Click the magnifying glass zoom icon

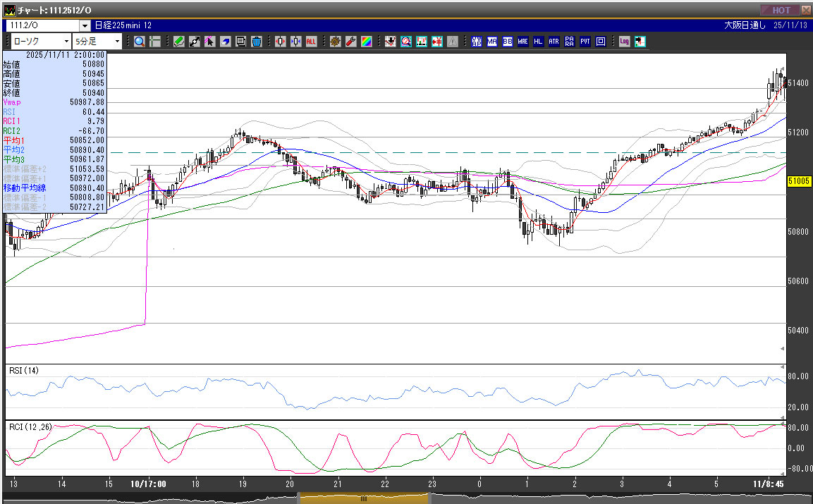click(x=139, y=42)
